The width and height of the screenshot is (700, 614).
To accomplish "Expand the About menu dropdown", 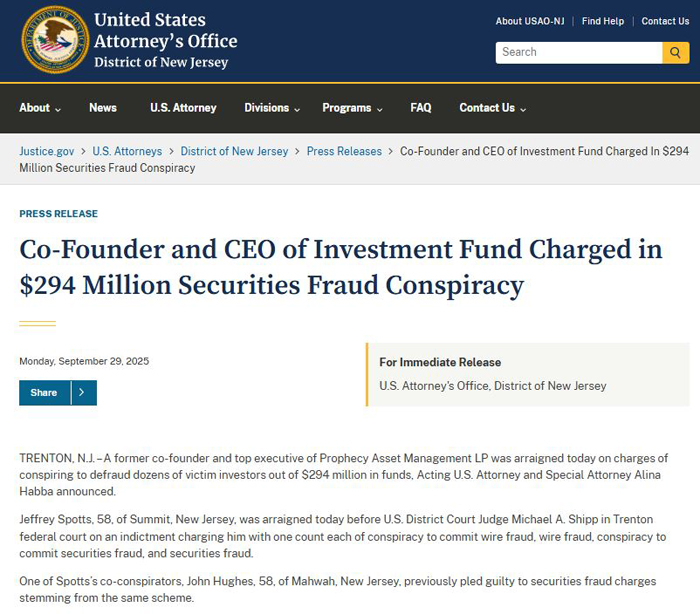I will tap(40, 108).
